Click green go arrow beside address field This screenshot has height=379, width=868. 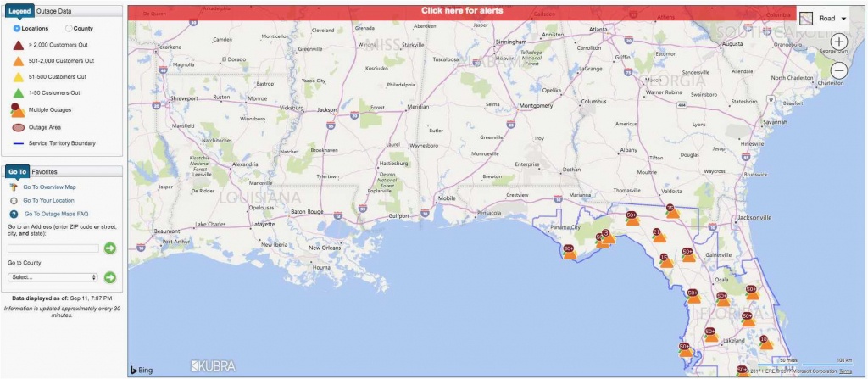click(109, 248)
